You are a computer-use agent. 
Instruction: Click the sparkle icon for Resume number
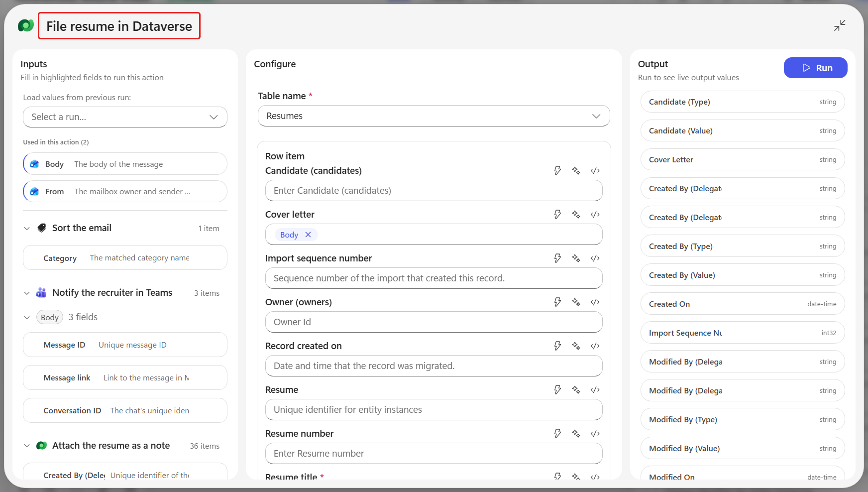(x=576, y=434)
